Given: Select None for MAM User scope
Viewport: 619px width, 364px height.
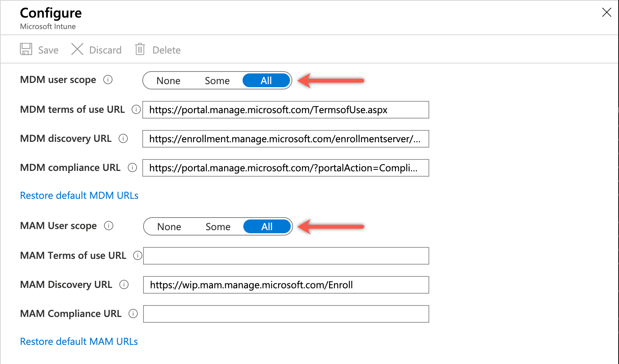Looking at the screenshot, I should (169, 226).
